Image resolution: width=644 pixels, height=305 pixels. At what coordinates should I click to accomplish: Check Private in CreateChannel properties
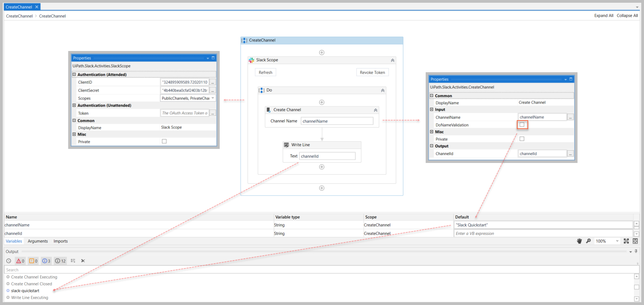[522, 139]
